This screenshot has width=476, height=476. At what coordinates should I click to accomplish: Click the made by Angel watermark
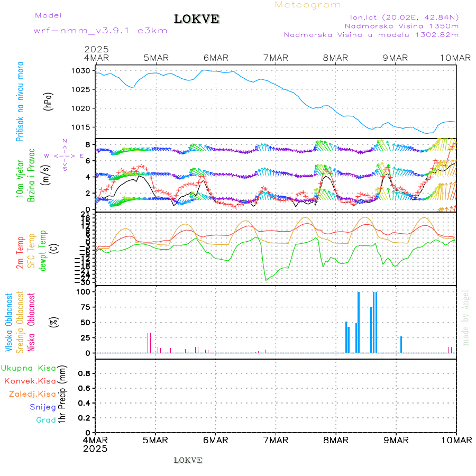pos(466,317)
